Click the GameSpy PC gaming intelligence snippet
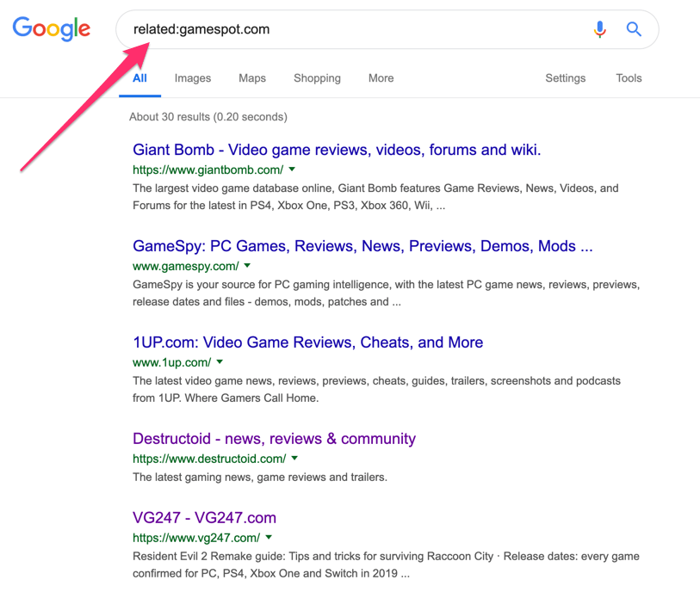This screenshot has height=592, width=700. coord(386,293)
